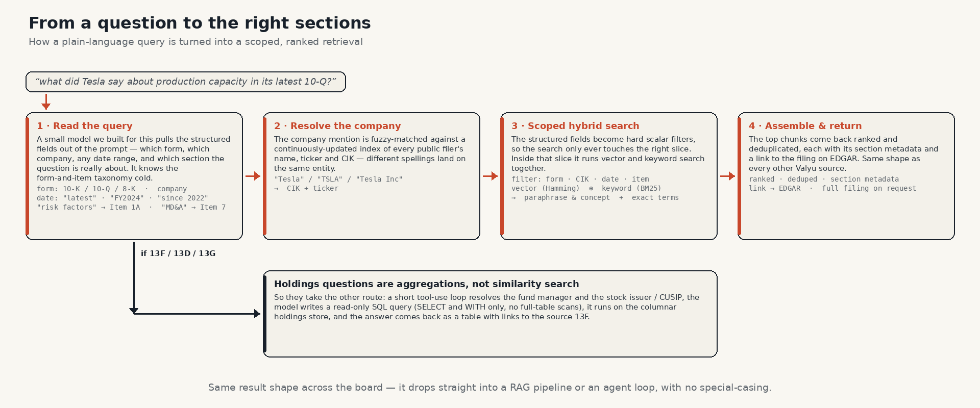The width and height of the screenshot is (980, 408).
Task: Click the '2 · Resolve the company' heading
Action: point(337,126)
